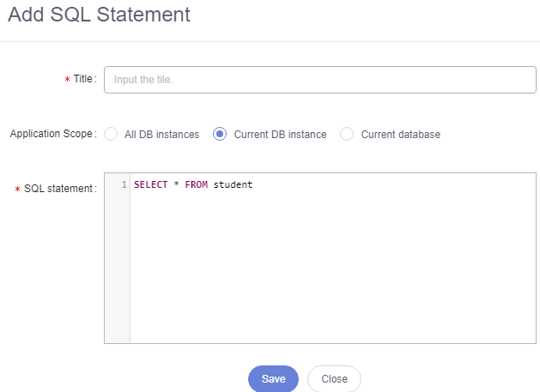Focus the Title input field
The width and height of the screenshot is (540, 392).
[x=320, y=80]
